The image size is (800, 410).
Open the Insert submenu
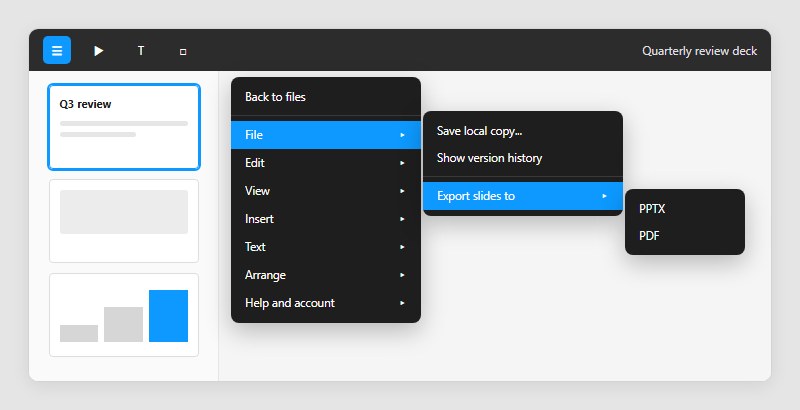[x=326, y=219]
